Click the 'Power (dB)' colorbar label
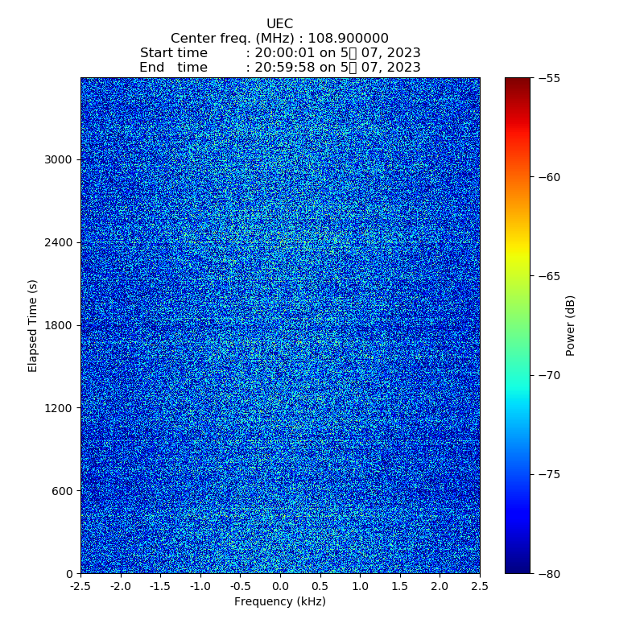Viewport: 644px width, 644px height. click(570, 326)
